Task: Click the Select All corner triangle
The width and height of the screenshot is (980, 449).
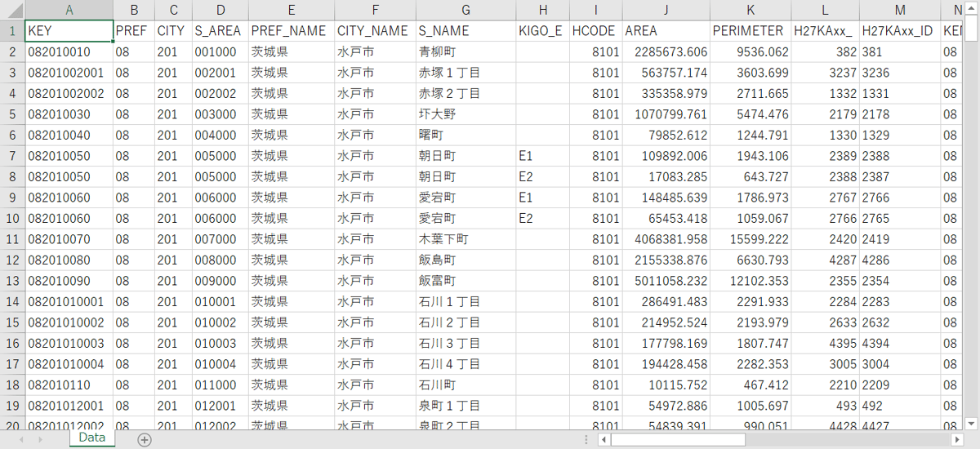Action: (12, 10)
